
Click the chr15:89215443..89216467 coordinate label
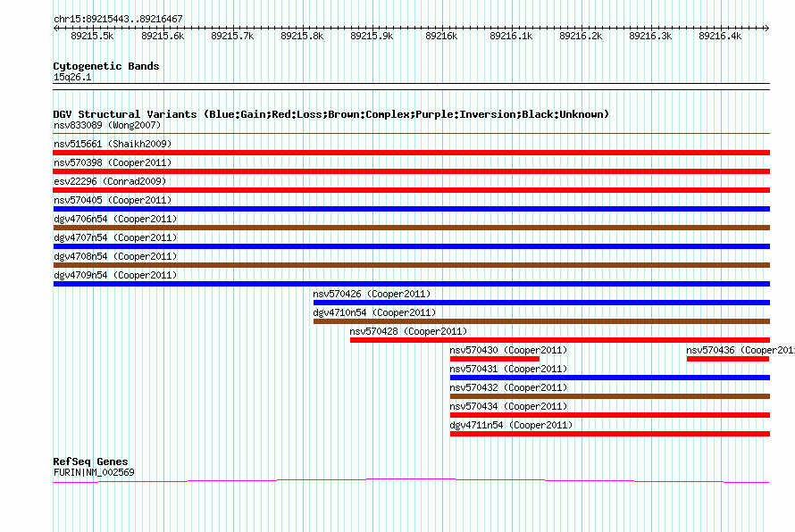click(118, 19)
